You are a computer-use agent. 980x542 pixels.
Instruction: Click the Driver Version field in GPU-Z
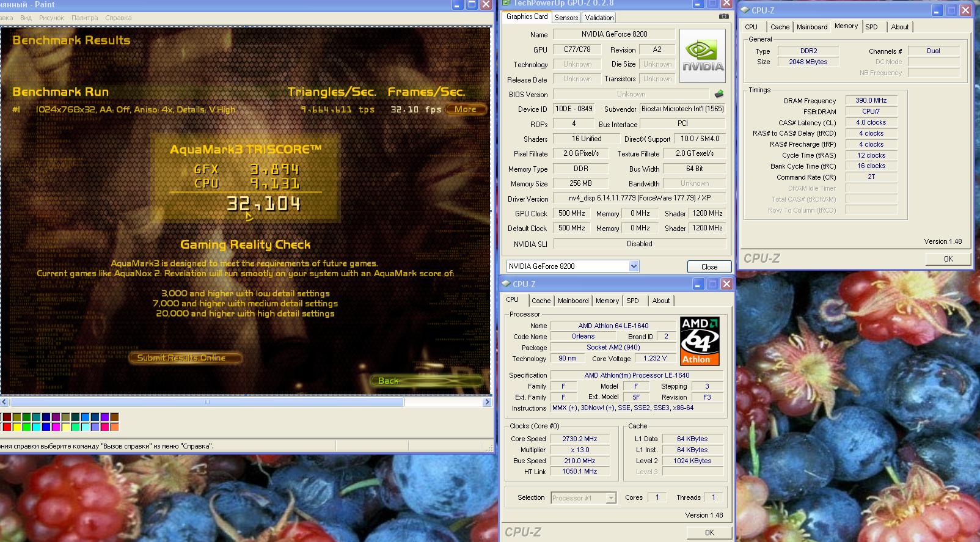(x=640, y=199)
